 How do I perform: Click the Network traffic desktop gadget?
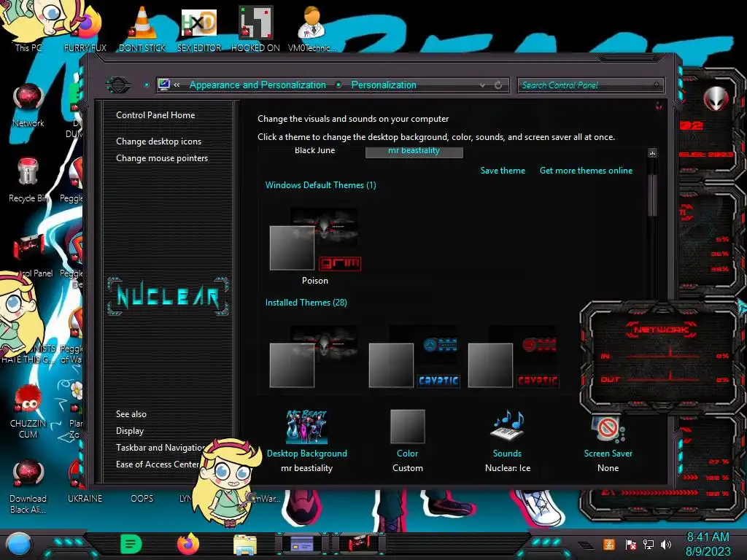(x=661, y=357)
